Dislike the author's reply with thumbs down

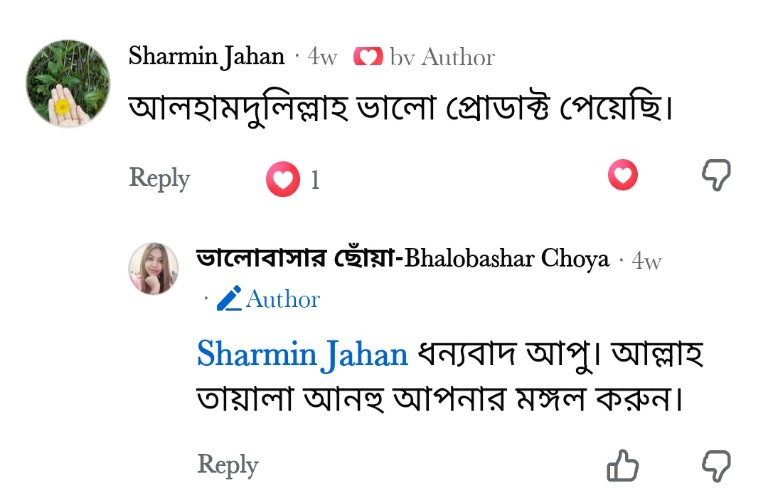point(716,466)
